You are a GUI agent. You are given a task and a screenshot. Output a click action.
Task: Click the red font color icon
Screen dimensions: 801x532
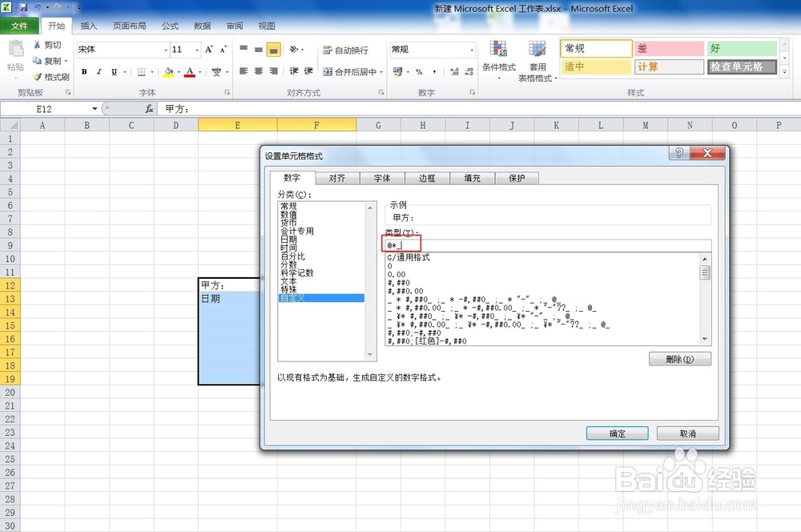[x=190, y=72]
